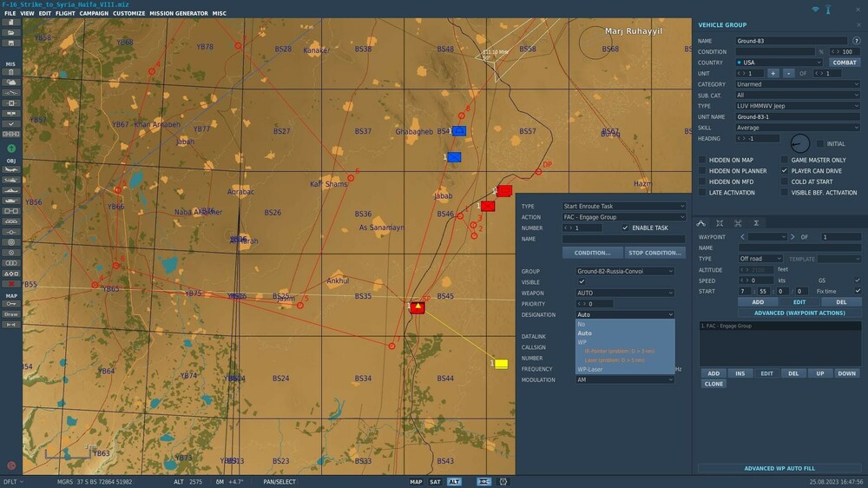Open the MISSION GENERATOR menu
The image size is (868, 488).
[179, 13]
